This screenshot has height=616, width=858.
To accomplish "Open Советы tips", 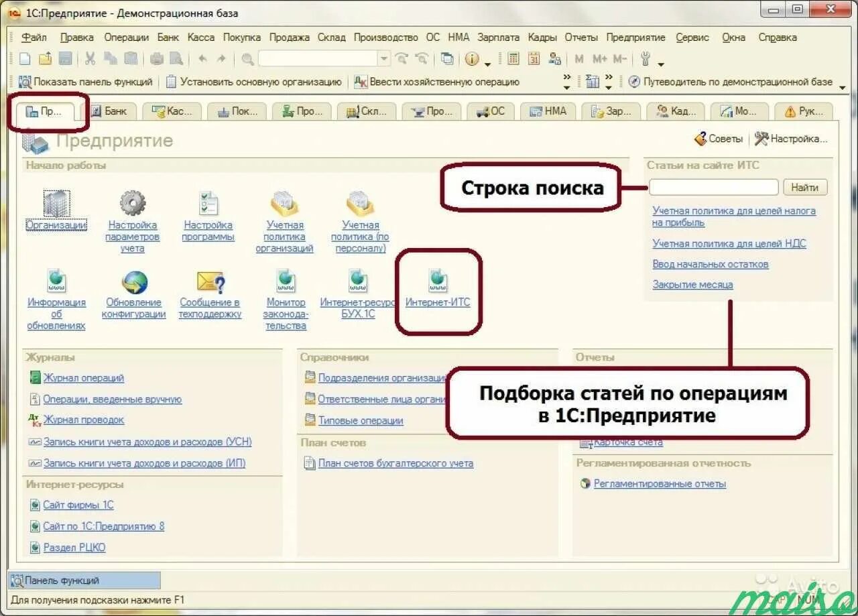I will (x=719, y=139).
